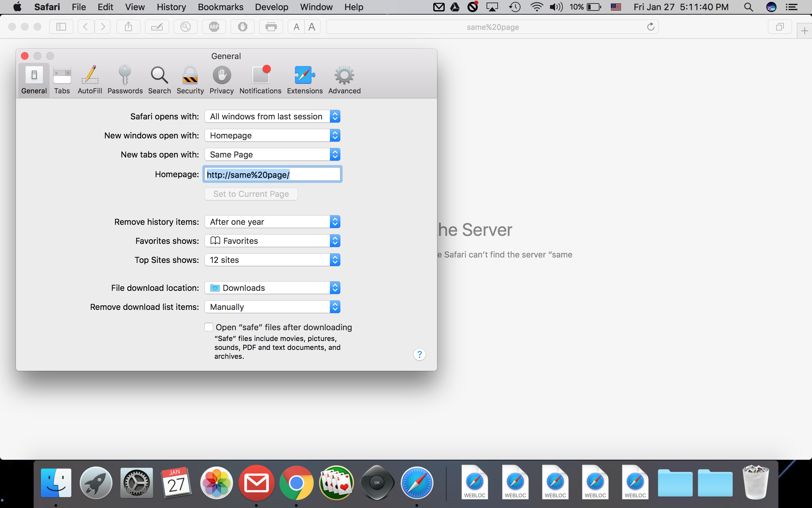Open the AirPlay display menu bar icon

click(492, 7)
